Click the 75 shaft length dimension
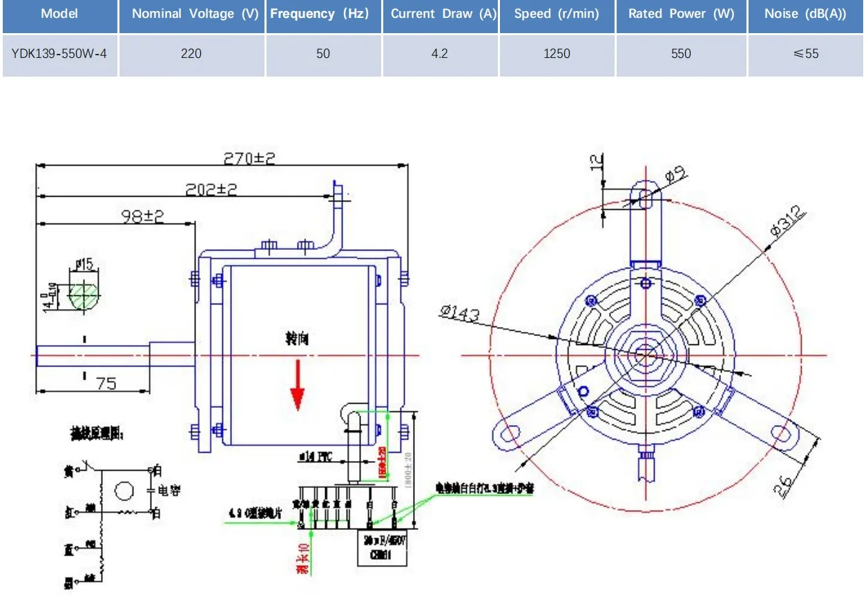This screenshot has width=868, height=599. click(105, 384)
